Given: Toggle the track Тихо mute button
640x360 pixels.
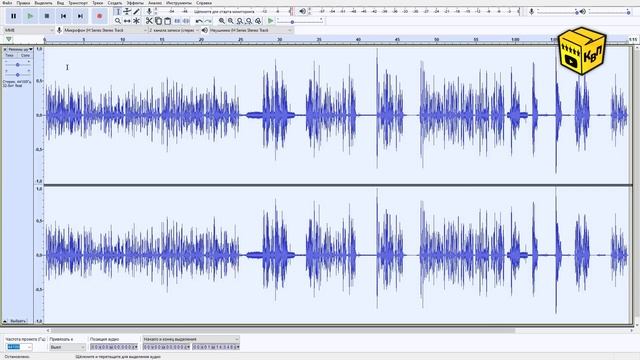Looking at the screenshot, I should (10, 56).
